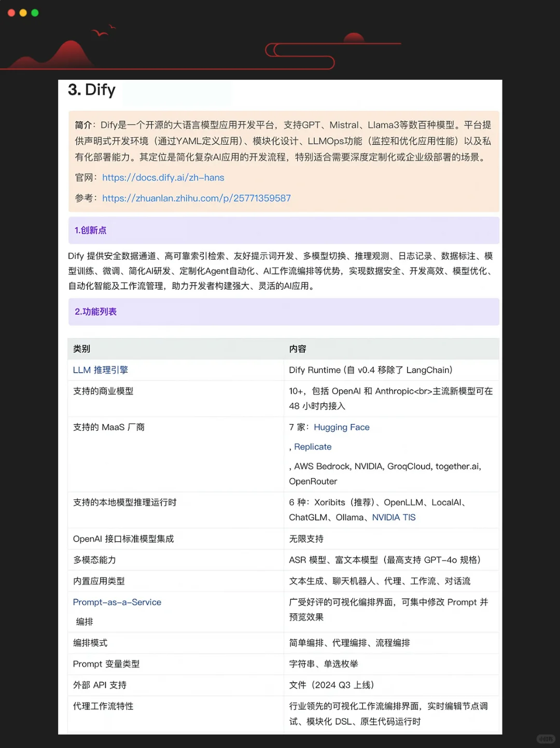This screenshot has width=560, height=748.
Task: Click the '10+，包括 OpenAI 和 Anthropic' cell
Action: (x=391, y=399)
